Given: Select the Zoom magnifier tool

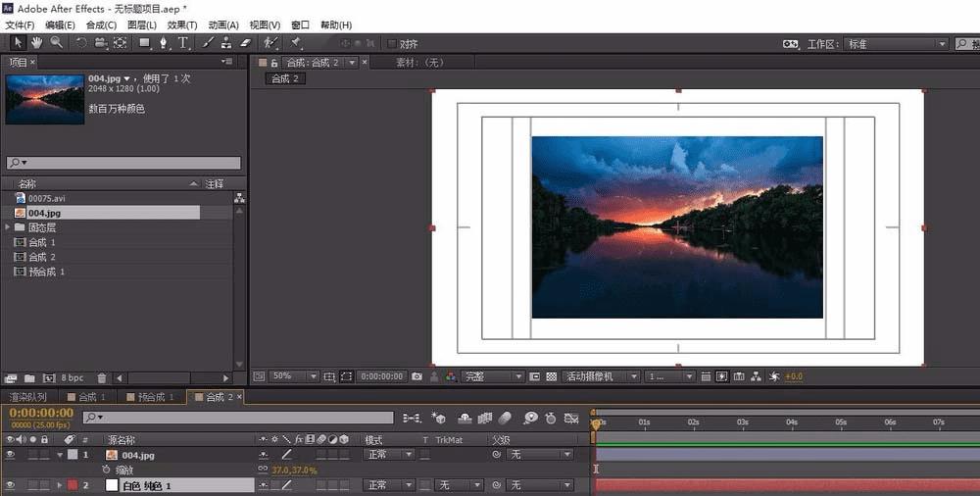Looking at the screenshot, I should click(56, 43).
